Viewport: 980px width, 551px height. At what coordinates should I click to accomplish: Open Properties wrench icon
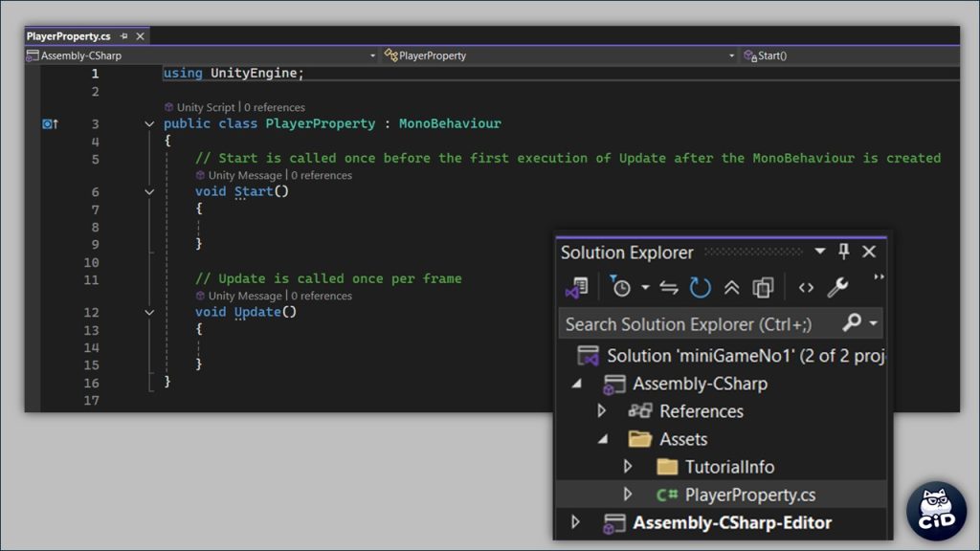pyautogui.click(x=837, y=287)
